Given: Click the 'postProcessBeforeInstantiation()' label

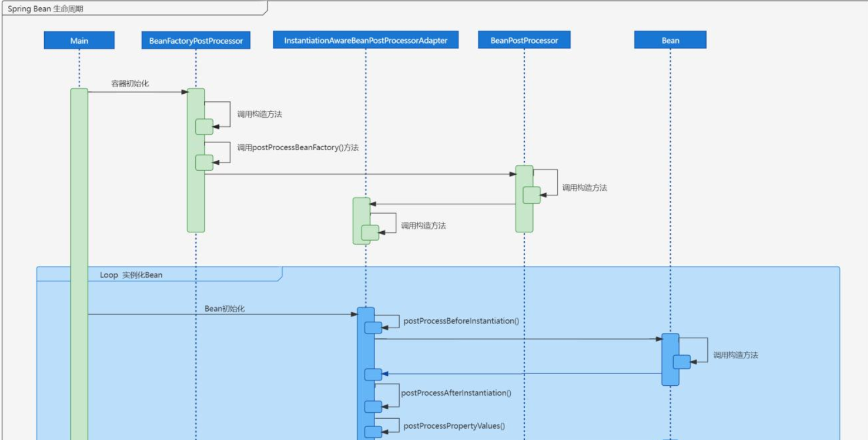Looking at the screenshot, I should pyautogui.click(x=462, y=321).
